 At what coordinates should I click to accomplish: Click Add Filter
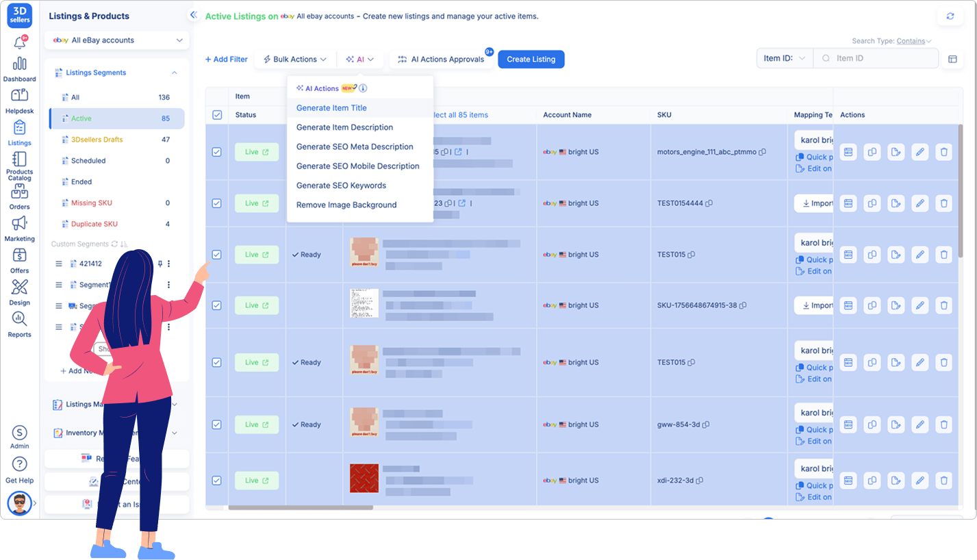pos(227,60)
